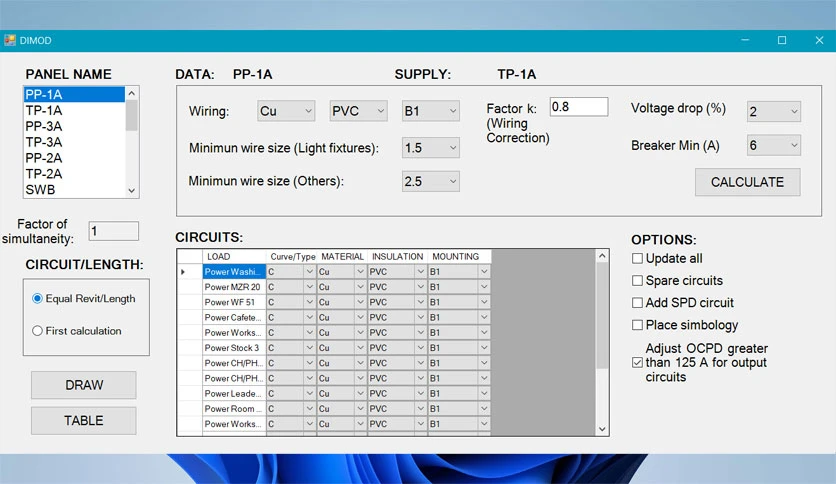Viewport: 836px width, 484px height.
Task: Open MATERIAL dropdown for Power WF 51
Action: (x=360, y=302)
